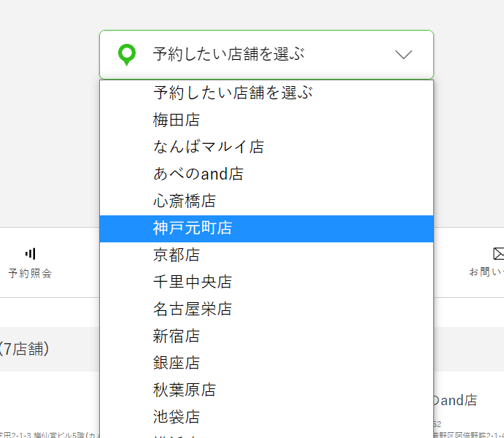Click the and店 store card heading at right
The image size is (504, 438).
click(x=456, y=400)
